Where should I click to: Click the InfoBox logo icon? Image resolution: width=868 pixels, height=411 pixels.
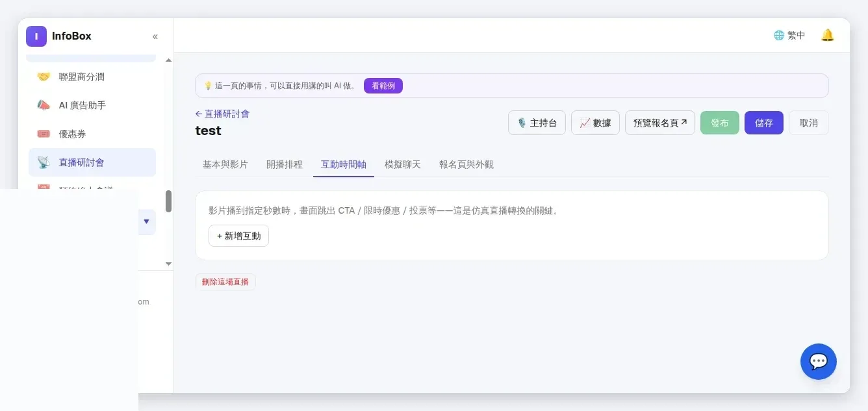click(36, 36)
